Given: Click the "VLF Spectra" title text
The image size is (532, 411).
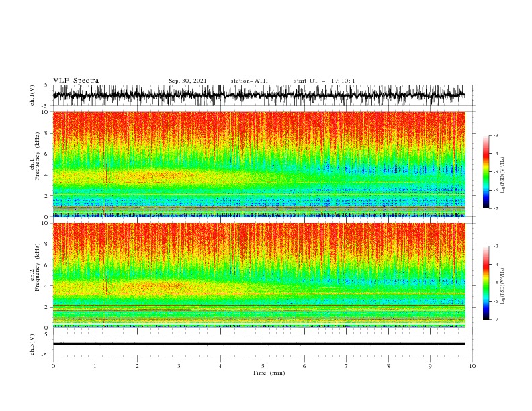Looking at the screenshot, I should [x=76, y=81].
